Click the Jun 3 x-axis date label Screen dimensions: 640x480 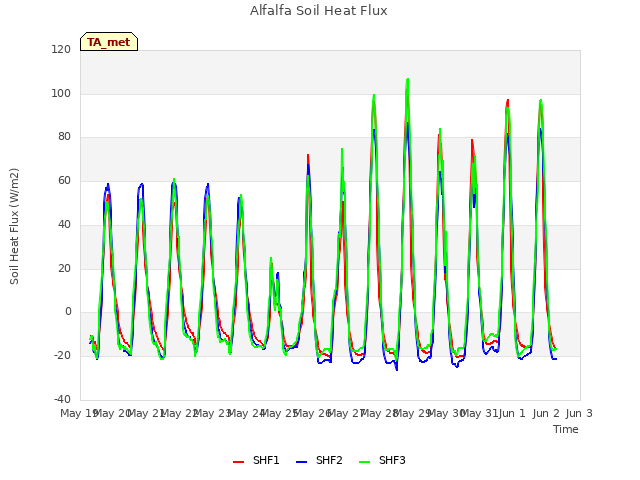pyautogui.click(x=579, y=413)
